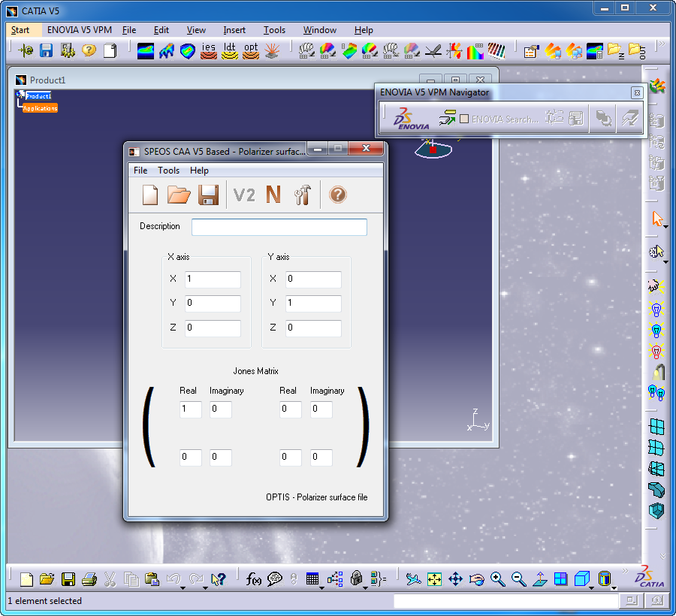Click the color bar chart icon in top toolbar
676x616 pixels.
tap(496, 51)
